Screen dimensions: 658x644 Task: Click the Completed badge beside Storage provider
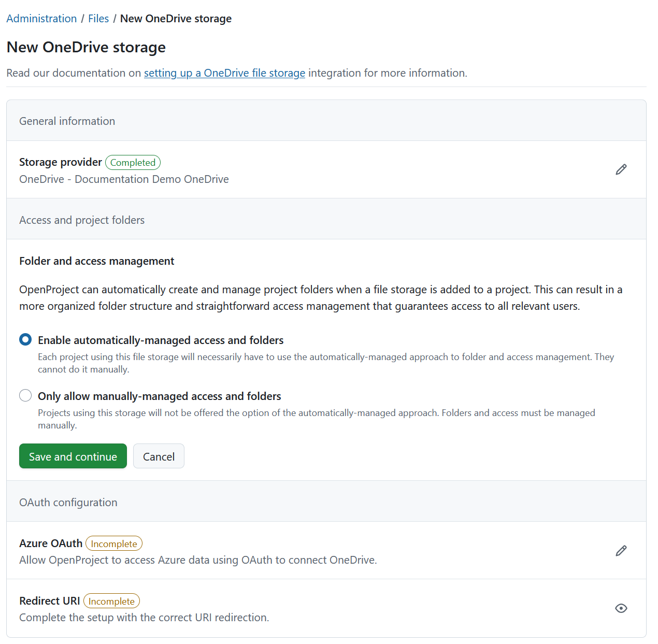[133, 162]
